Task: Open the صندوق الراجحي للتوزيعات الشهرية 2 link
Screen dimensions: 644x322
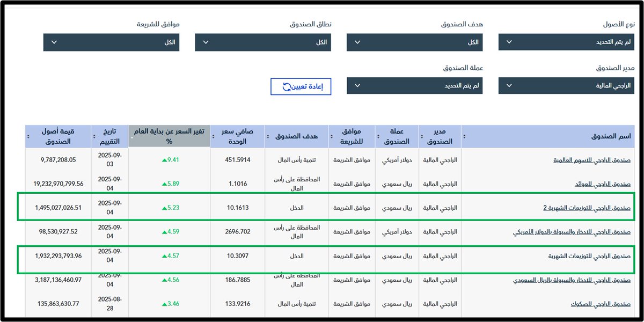Action: click(587, 207)
